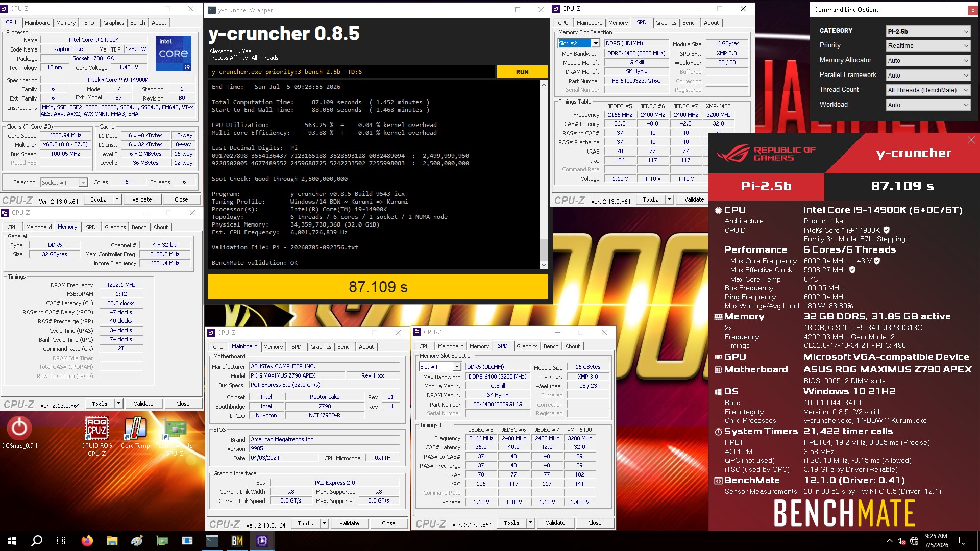Viewport: 980px width, 551px height.
Task: Click Validate in CPU-Z CPU window
Action: [142, 199]
